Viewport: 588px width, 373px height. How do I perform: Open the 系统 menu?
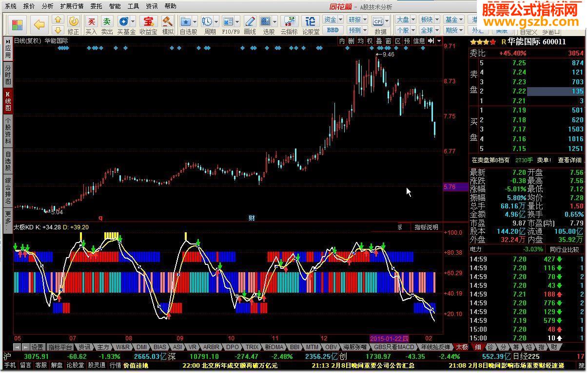coord(10,6)
